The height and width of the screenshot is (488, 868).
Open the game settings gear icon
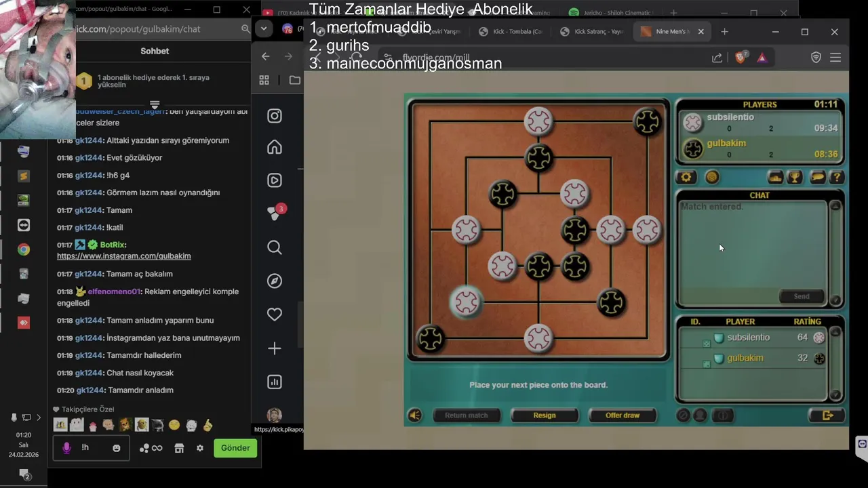pos(686,178)
